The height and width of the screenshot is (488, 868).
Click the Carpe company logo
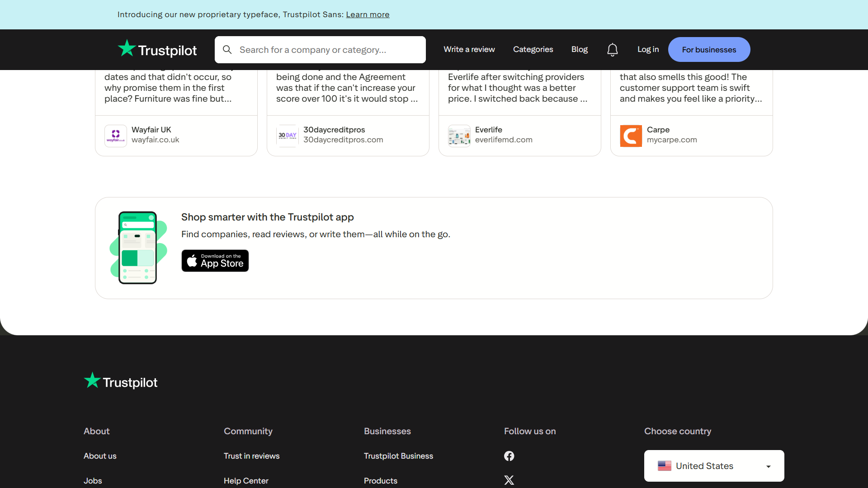tap(631, 136)
